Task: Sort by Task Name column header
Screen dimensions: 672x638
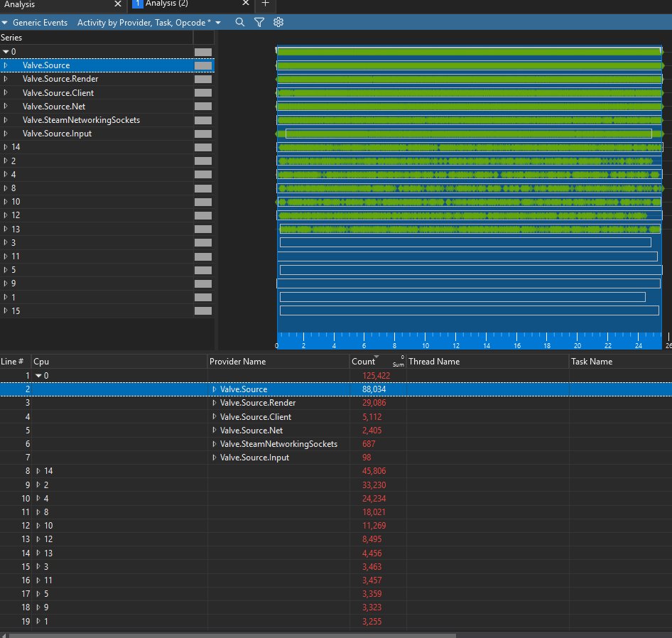Action: [x=592, y=362]
